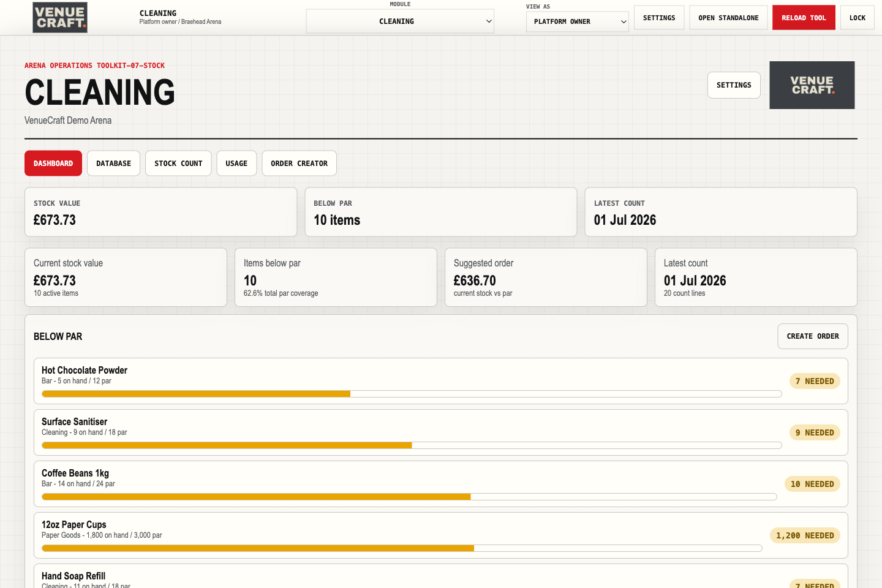Click the LATEST COUNT 01 Jul 2026 card
Screen dimensions: 882x588
click(721, 212)
